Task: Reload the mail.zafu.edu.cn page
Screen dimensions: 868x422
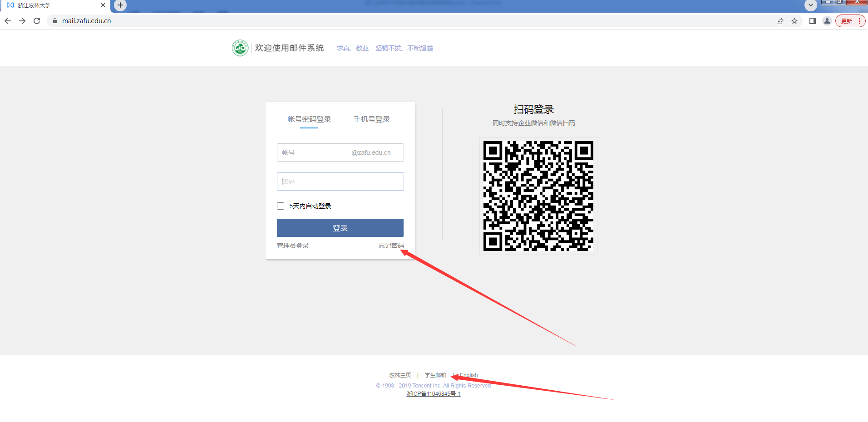Action: pos(37,21)
